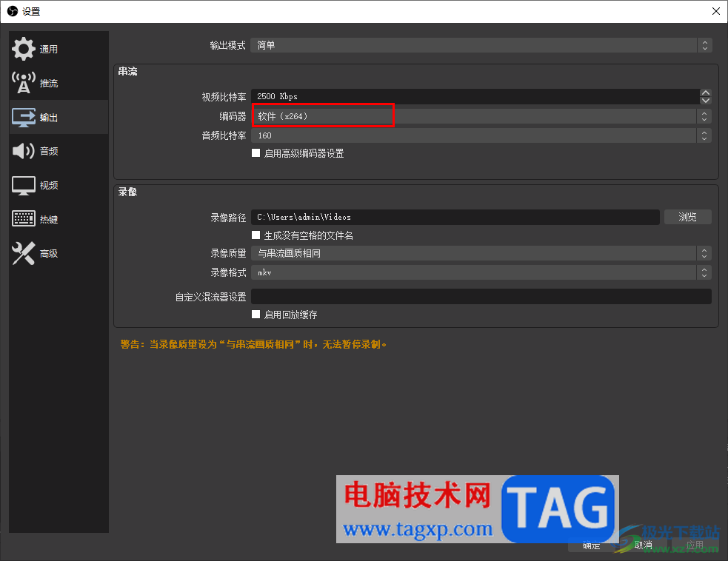Screen dimensions: 728x561
Task: Open the Advanced (高级) tools icon
Action: [x=23, y=253]
